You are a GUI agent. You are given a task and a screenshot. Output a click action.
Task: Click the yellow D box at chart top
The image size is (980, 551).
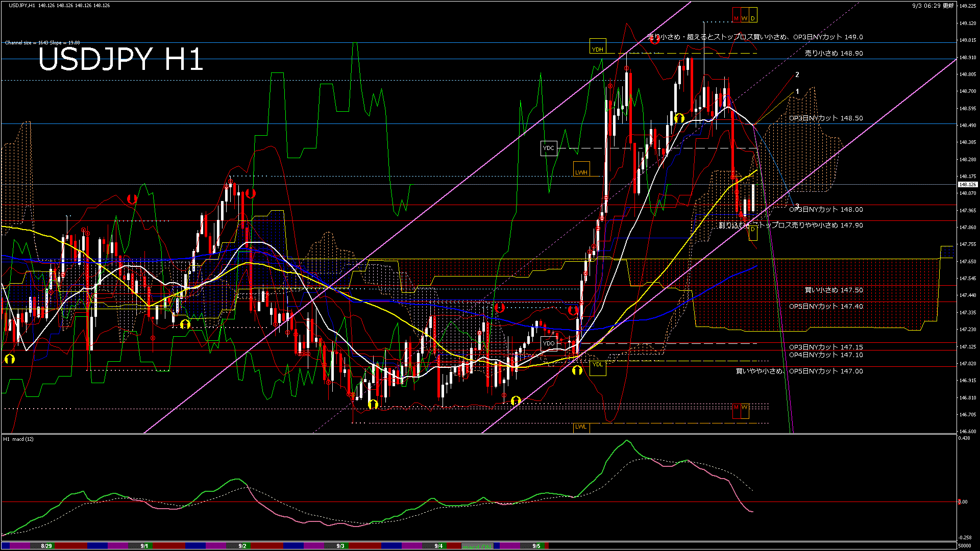coord(753,15)
